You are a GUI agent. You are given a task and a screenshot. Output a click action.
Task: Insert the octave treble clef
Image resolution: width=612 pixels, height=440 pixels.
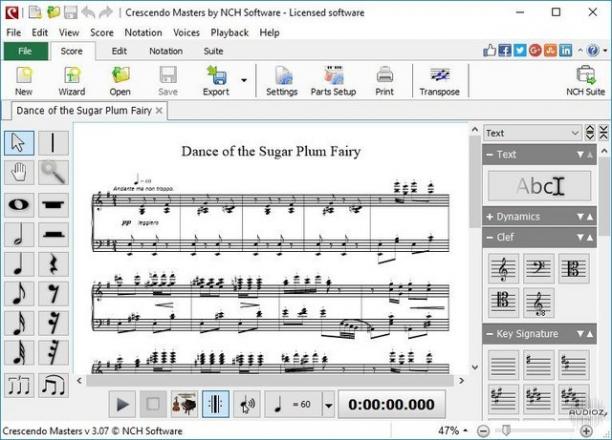click(x=539, y=303)
